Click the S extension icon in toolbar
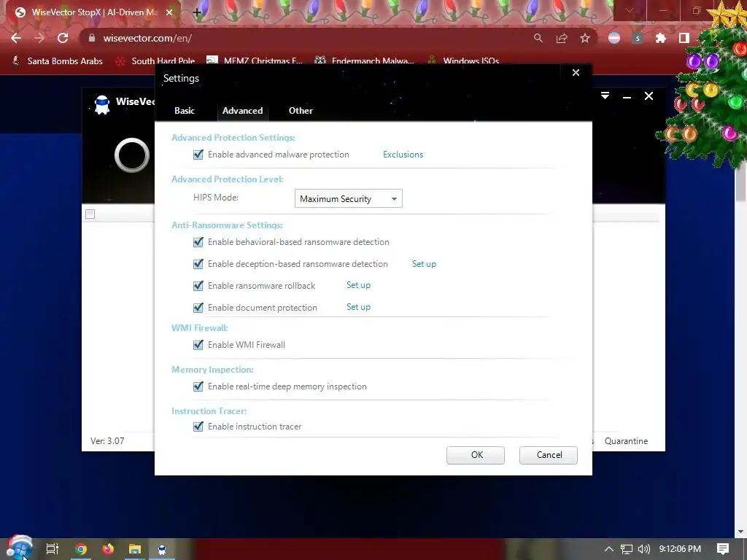 (x=638, y=38)
